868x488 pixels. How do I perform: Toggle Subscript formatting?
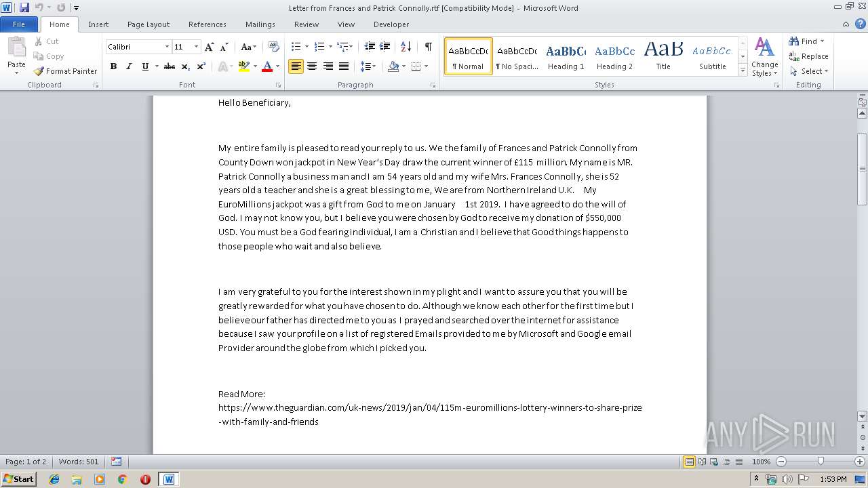(185, 66)
